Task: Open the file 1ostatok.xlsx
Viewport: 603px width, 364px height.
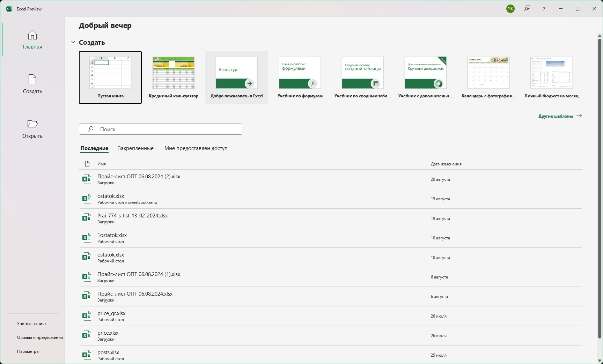Action: coord(331,238)
